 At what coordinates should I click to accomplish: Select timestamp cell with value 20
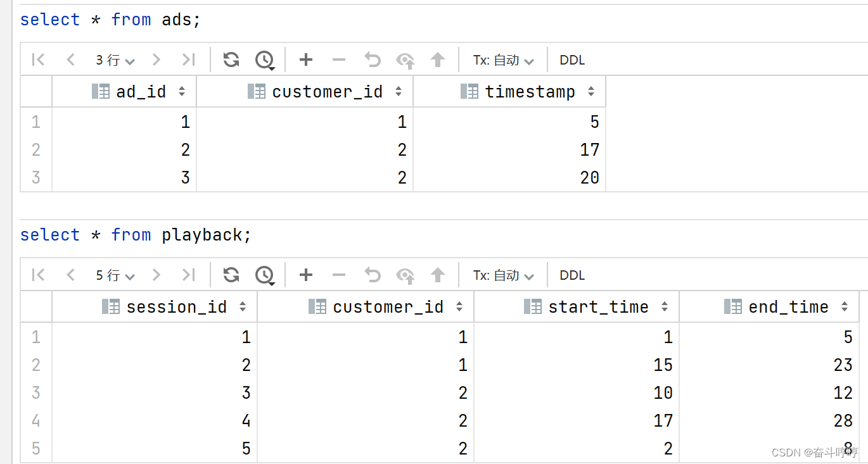tap(509, 177)
